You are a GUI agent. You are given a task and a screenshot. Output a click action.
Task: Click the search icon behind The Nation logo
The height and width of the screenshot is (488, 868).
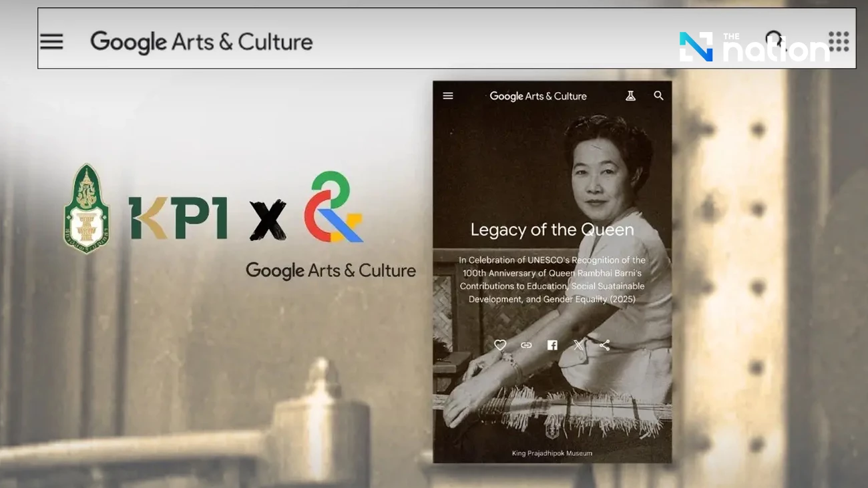(775, 39)
